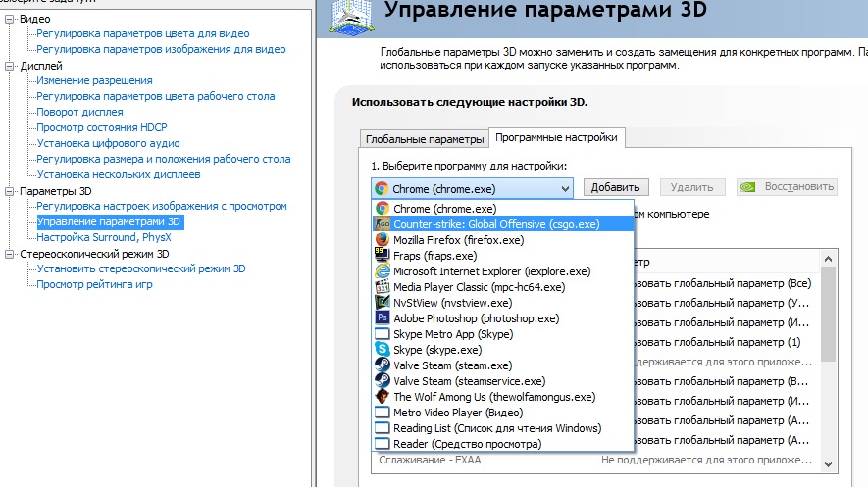This screenshot has width=868, height=487.
Task: Click the Восстановить button
Action: click(787, 187)
